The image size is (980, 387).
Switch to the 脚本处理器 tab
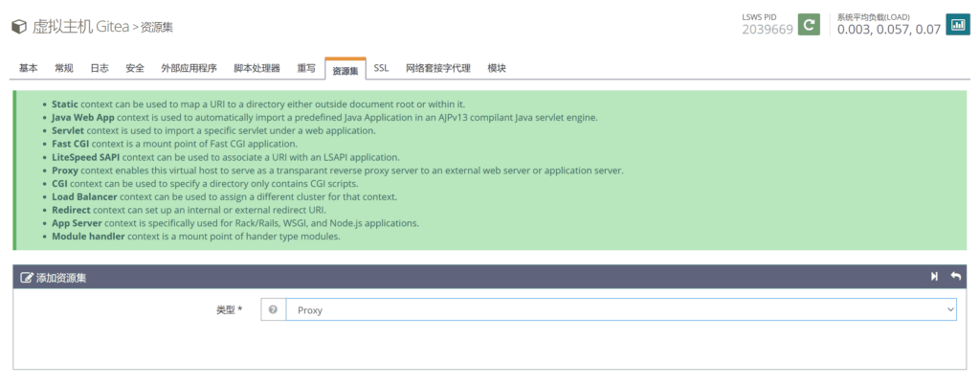(256, 69)
